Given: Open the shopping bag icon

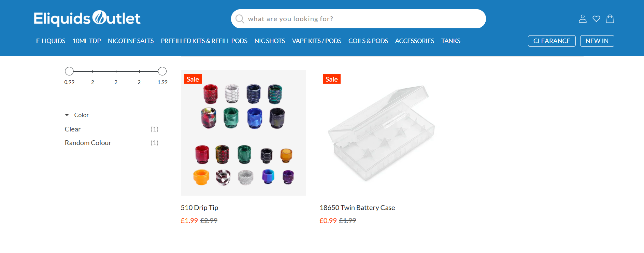Looking at the screenshot, I should coord(610,19).
